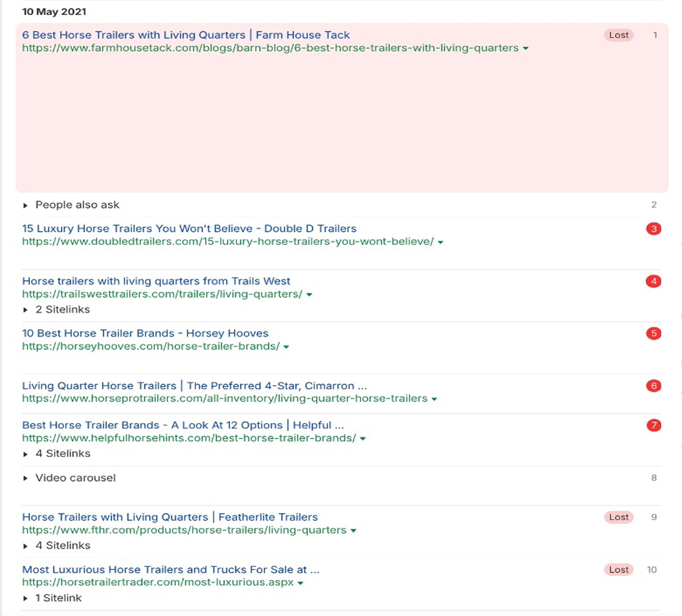682x616 pixels.
Task: Open the horseprotrailers.com living quarter URL
Action: 225,399
